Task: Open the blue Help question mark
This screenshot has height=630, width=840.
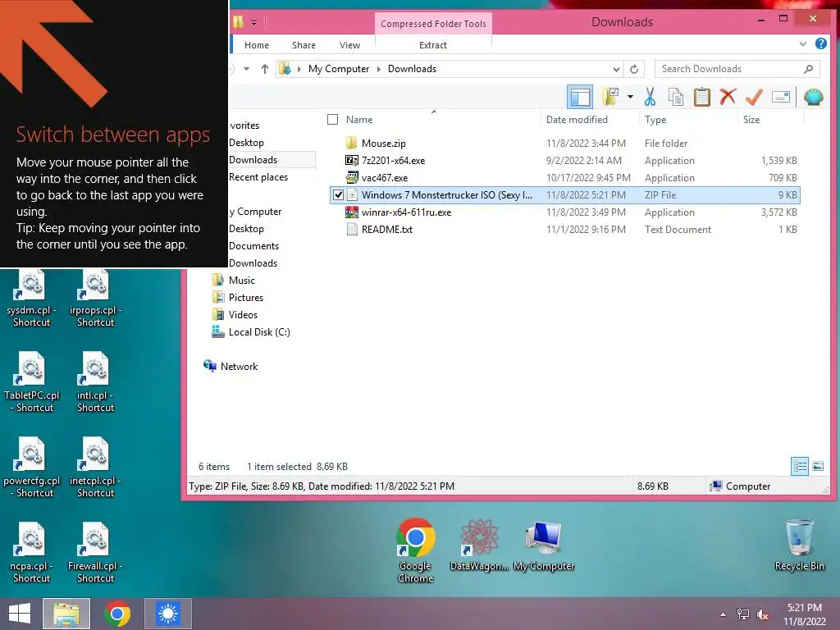Action: [820, 44]
